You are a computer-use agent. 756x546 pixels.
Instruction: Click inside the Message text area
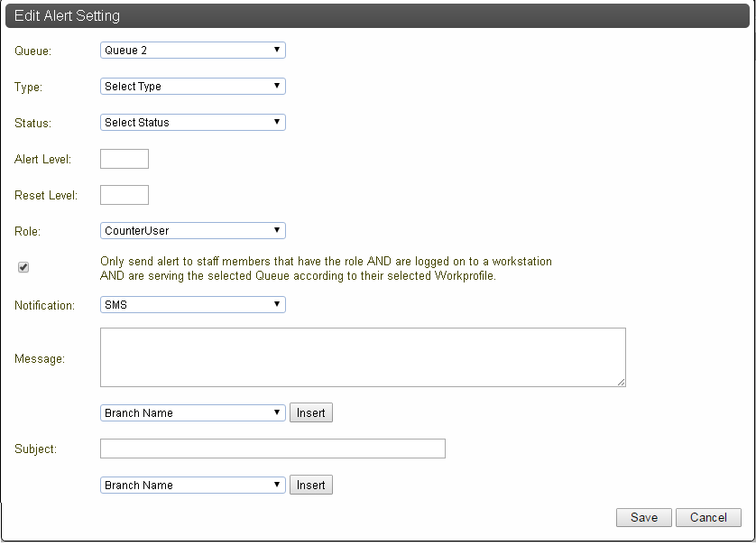pos(363,357)
